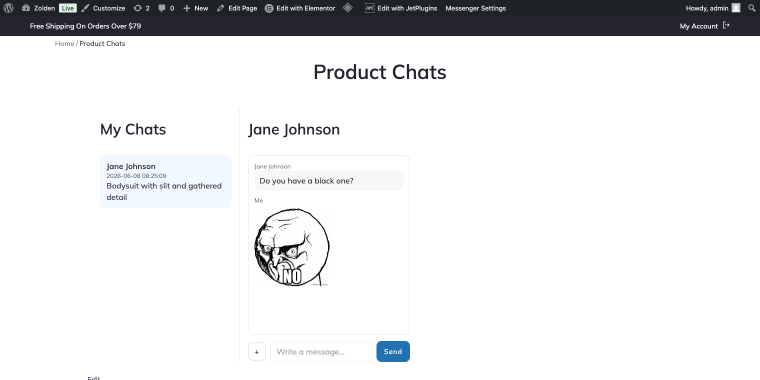Click the My Chats heading
Screen dimensions: 760x380
click(133, 129)
